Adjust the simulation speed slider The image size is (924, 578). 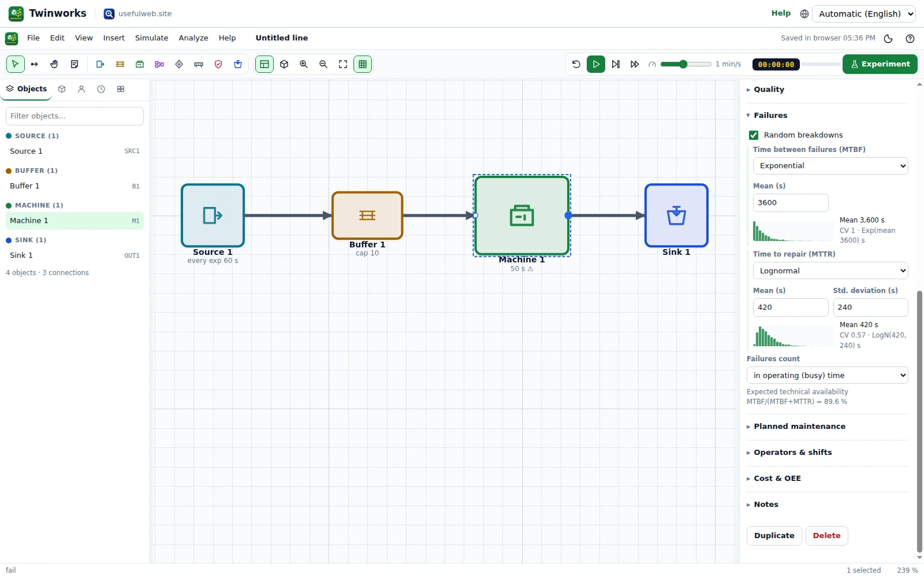(x=686, y=64)
